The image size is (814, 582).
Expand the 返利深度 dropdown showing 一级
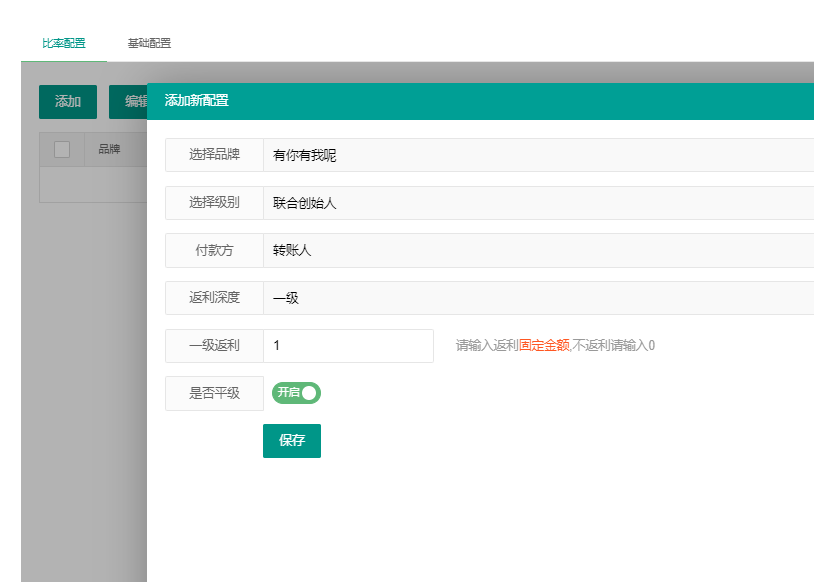[x=538, y=298]
